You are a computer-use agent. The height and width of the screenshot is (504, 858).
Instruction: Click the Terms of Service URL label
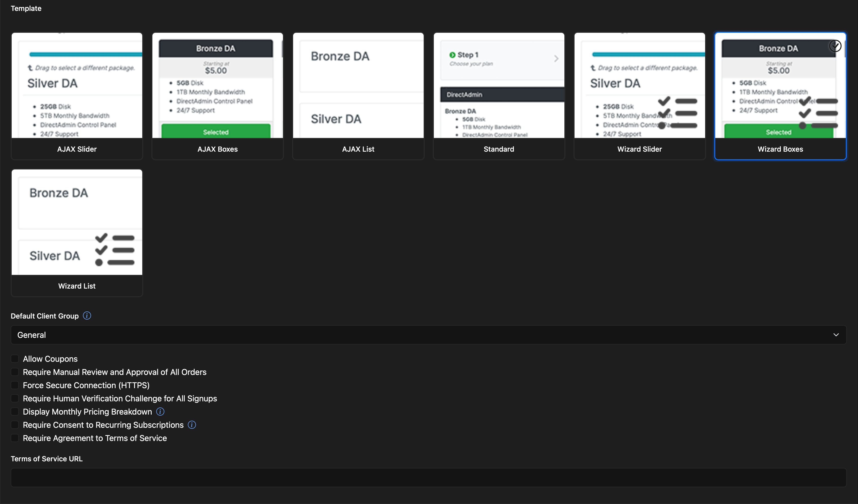[x=47, y=459]
